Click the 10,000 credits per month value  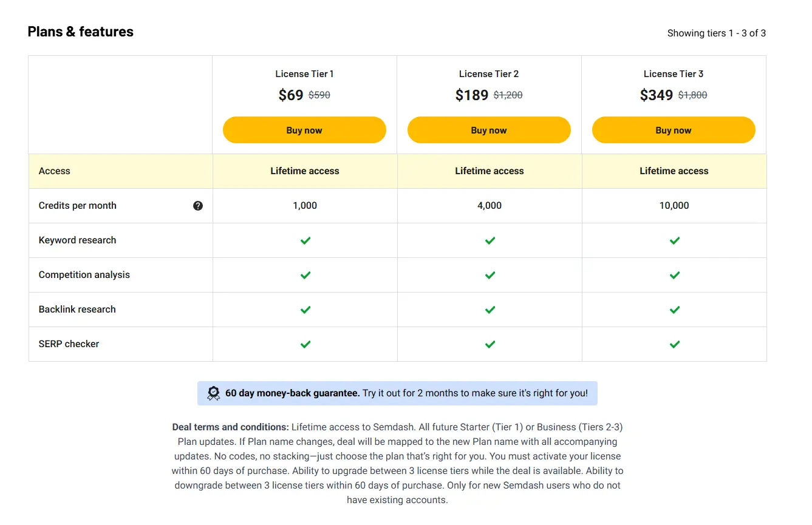click(x=674, y=206)
